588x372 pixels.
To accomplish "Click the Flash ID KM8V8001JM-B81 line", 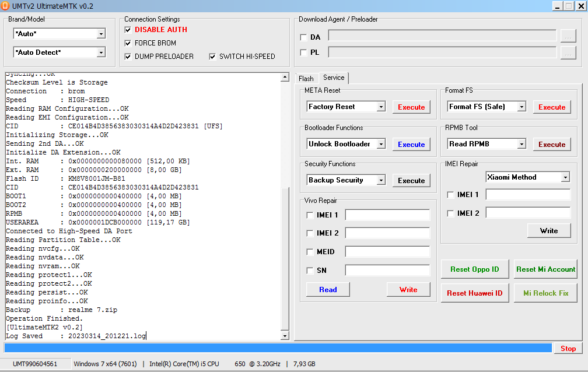I will [x=65, y=178].
